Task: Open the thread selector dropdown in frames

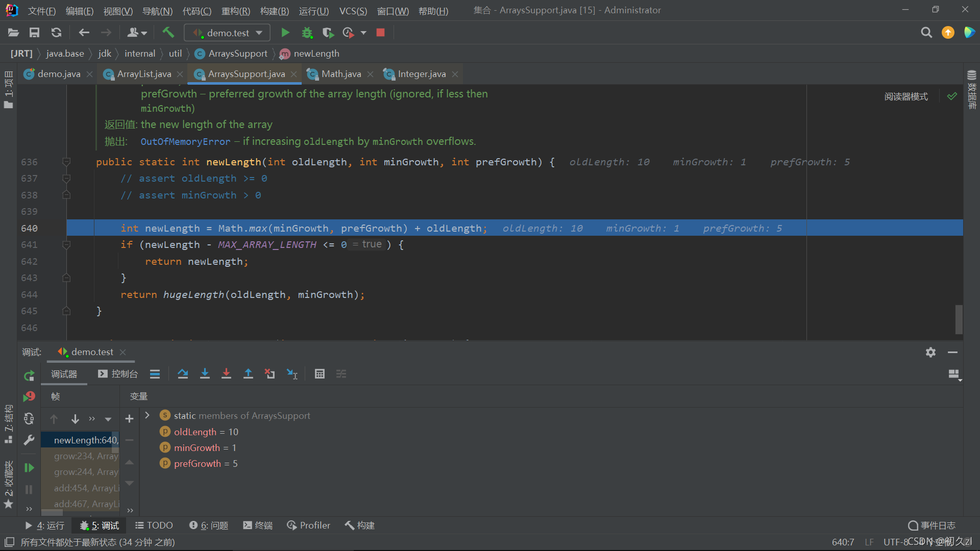Action: (x=108, y=419)
